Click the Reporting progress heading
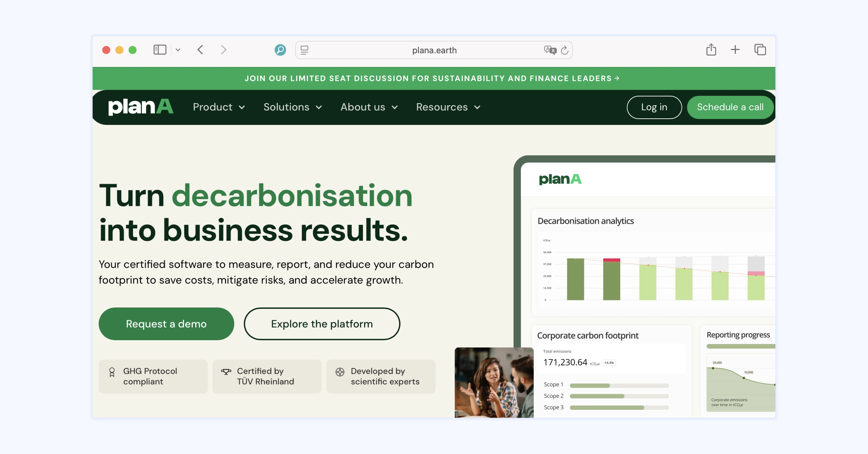 point(738,335)
